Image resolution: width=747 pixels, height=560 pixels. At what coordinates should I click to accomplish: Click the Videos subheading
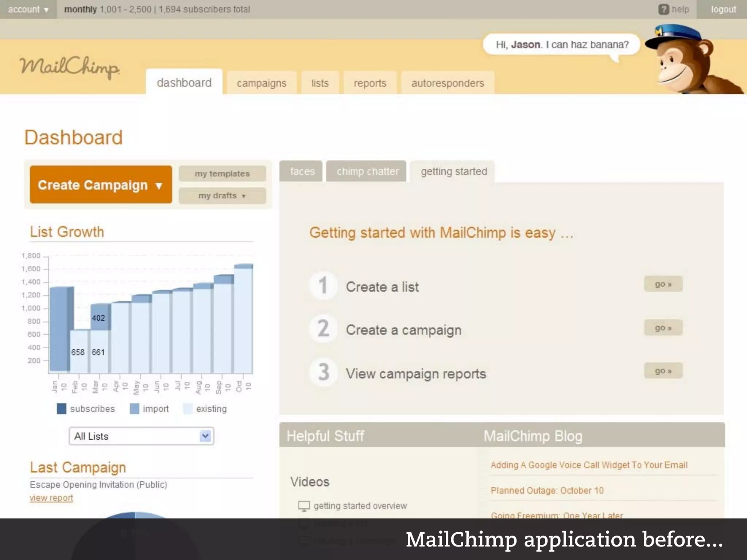[x=310, y=482]
